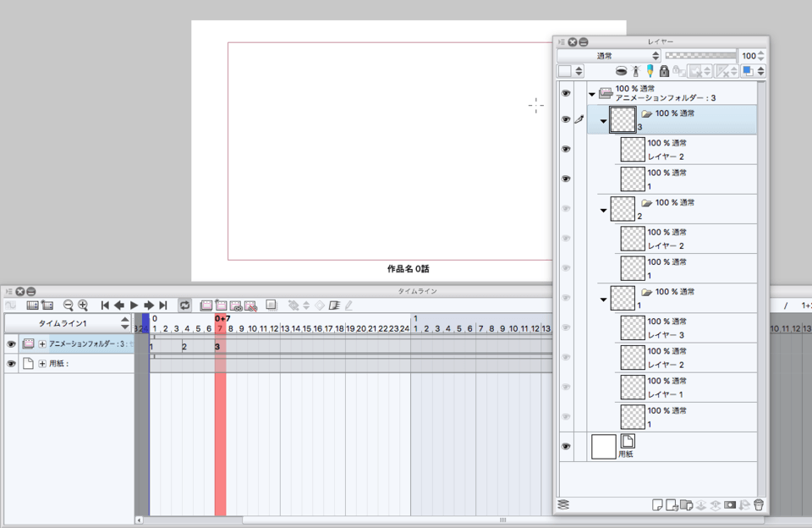Image resolution: width=812 pixels, height=528 pixels.
Task: Jump to the last frame
Action: click(x=163, y=305)
